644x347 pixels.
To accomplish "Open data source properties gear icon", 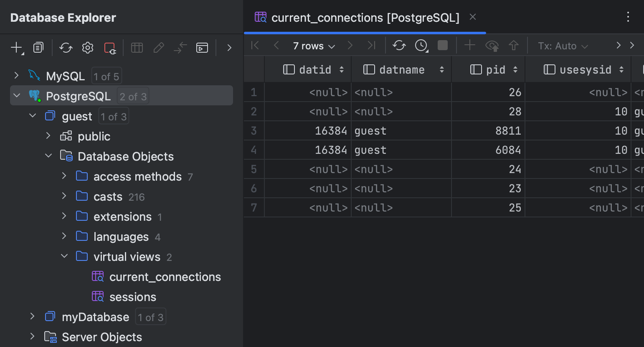I will point(87,48).
